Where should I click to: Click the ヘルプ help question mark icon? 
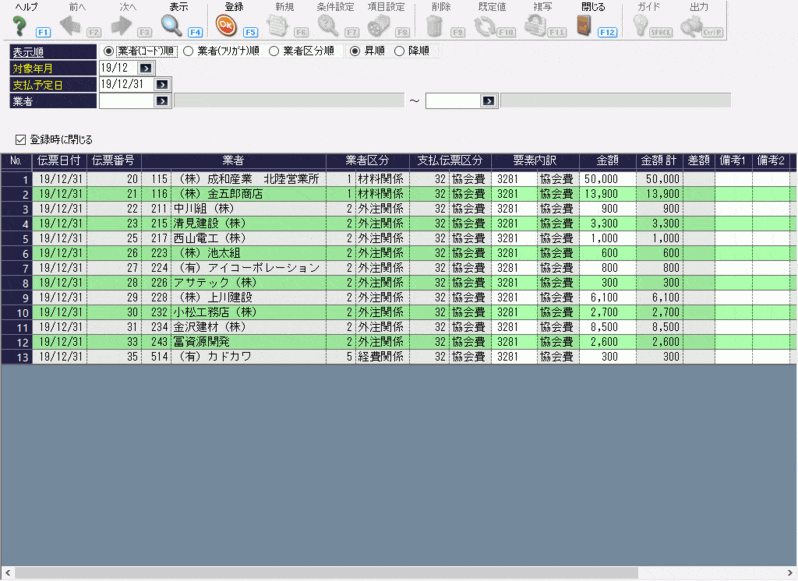click(x=18, y=26)
